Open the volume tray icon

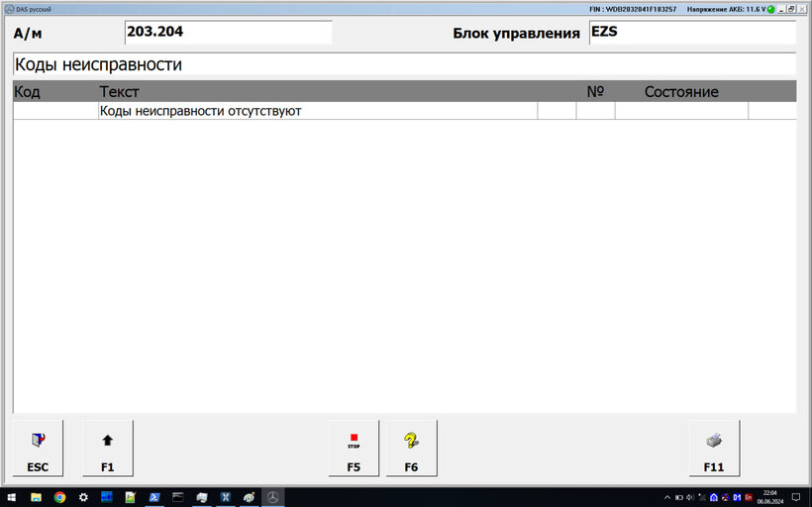tap(690, 498)
